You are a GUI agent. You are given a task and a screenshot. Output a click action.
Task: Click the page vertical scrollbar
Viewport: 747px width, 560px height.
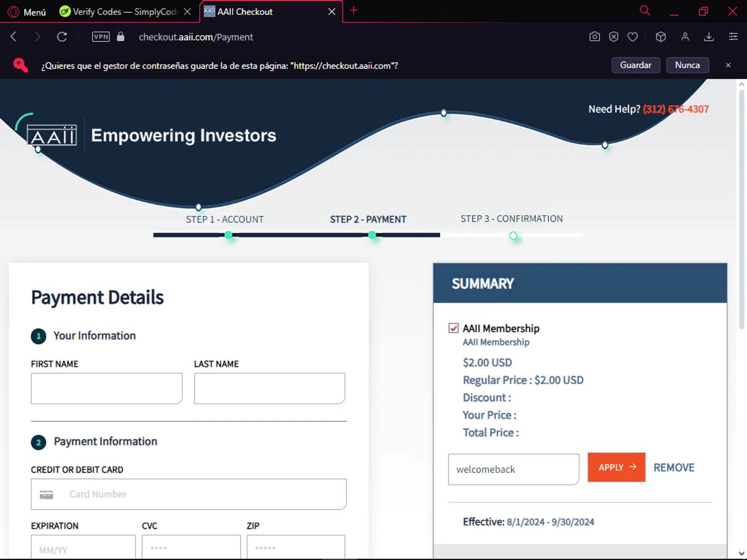742,209
